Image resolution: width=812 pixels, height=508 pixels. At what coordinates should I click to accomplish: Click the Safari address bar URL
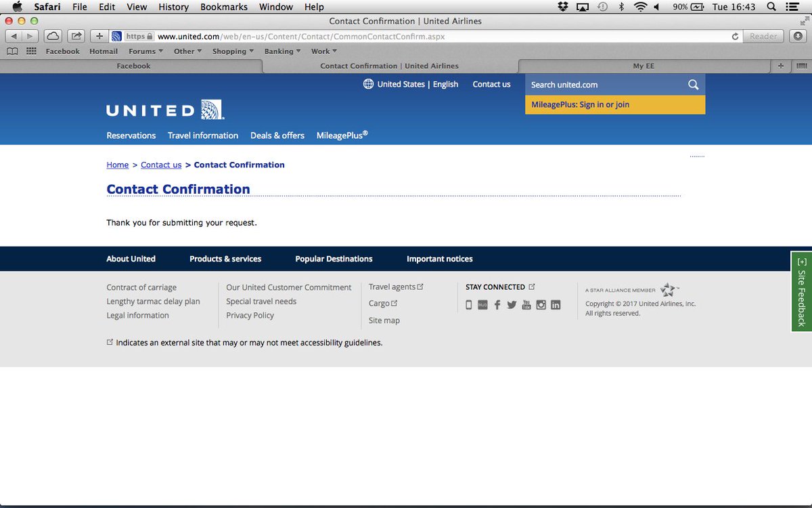click(301, 37)
